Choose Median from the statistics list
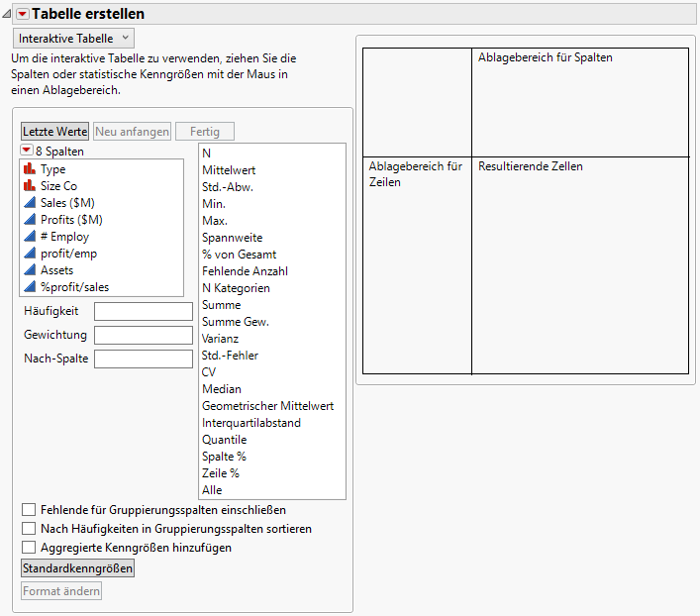The height and width of the screenshot is (616, 700). [x=221, y=389]
